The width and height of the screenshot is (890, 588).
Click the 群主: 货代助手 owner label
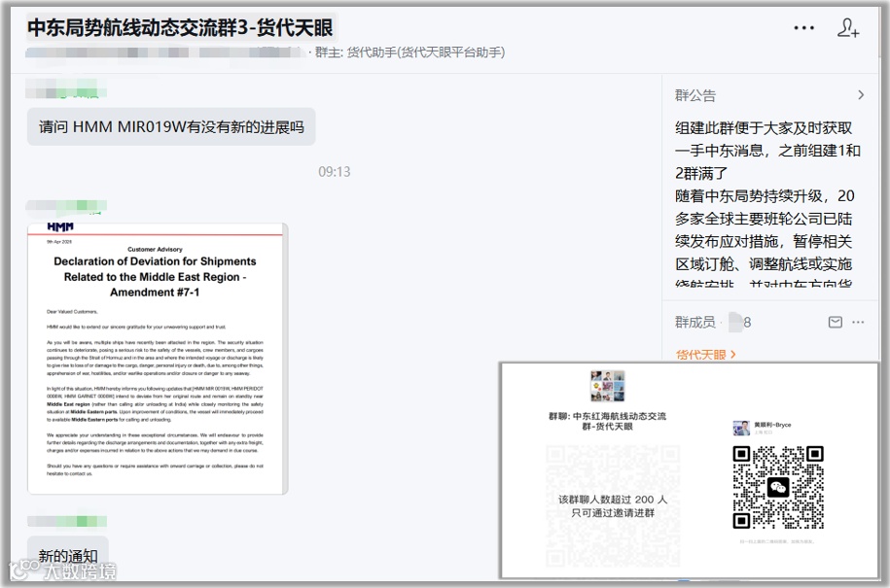(x=409, y=52)
